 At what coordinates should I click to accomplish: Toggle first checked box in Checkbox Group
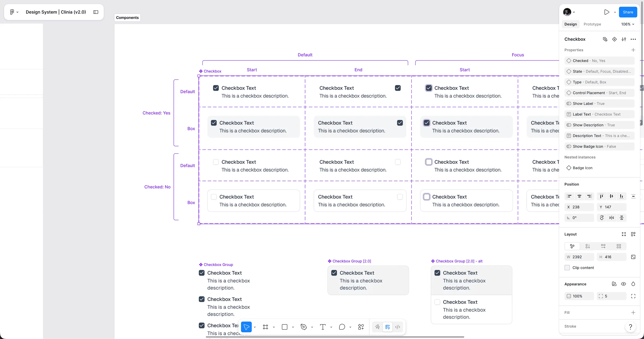point(201,273)
